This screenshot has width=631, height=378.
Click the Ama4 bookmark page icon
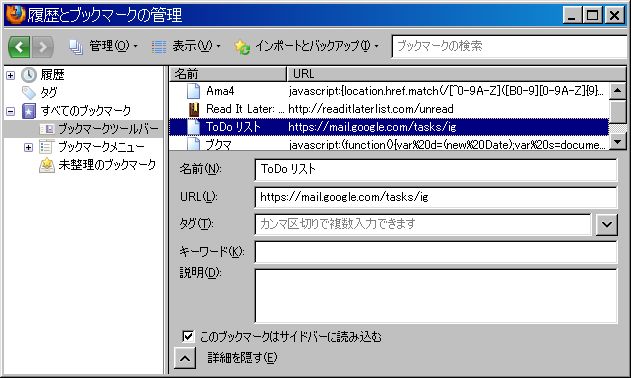(x=194, y=91)
